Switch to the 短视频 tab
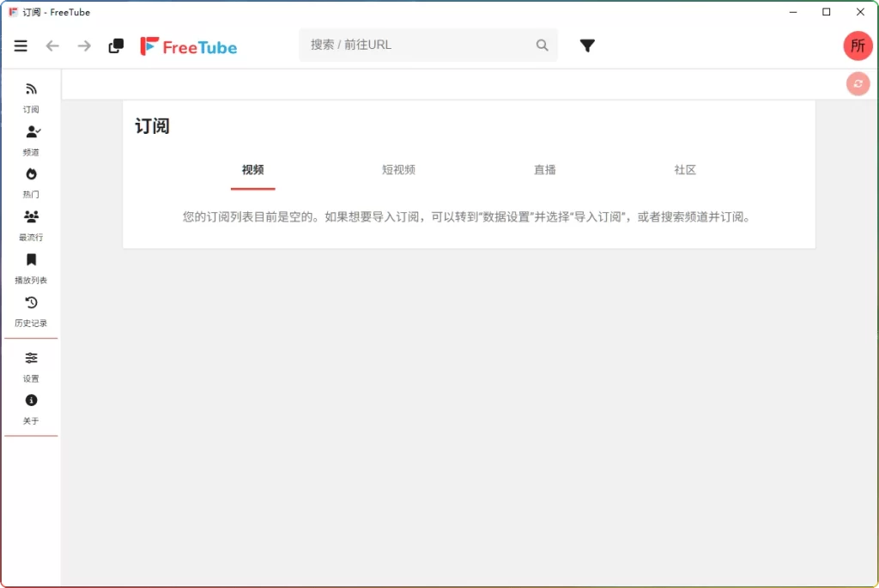 pos(398,170)
